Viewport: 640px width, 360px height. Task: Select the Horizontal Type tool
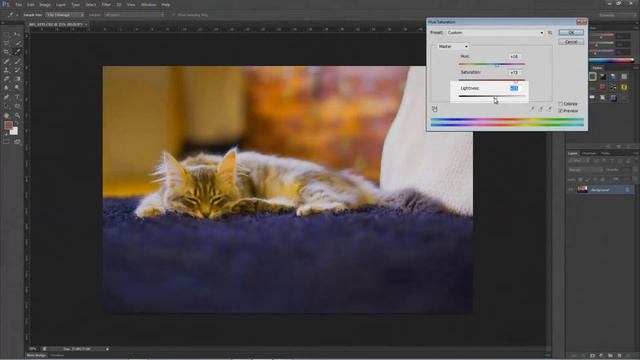tap(17, 97)
